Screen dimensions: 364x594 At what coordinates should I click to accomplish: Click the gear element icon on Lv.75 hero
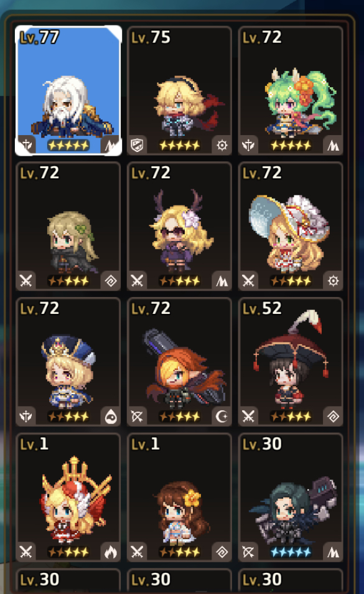(x=222, y=145)
